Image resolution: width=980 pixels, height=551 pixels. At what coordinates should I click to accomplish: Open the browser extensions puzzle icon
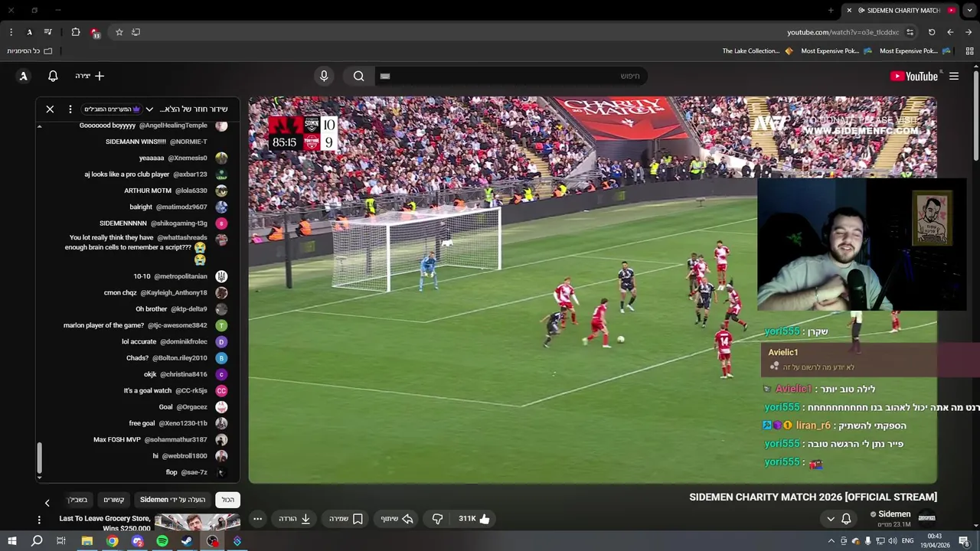76,32
